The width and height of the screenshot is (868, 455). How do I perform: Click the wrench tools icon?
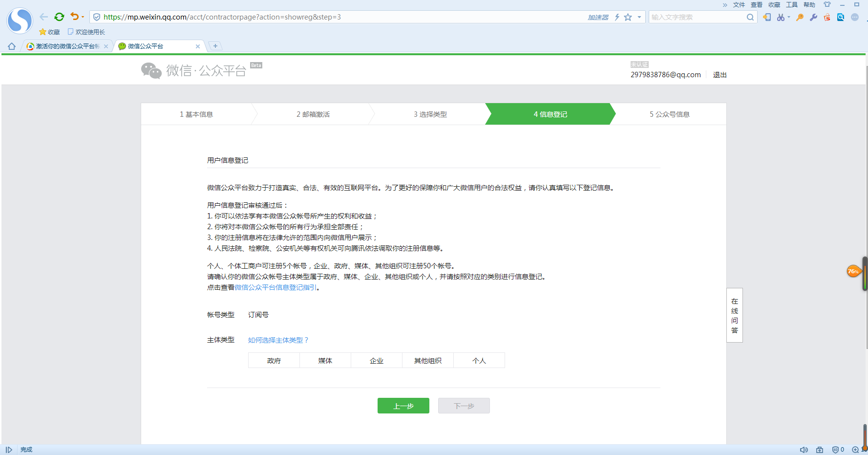pos(813,17)
